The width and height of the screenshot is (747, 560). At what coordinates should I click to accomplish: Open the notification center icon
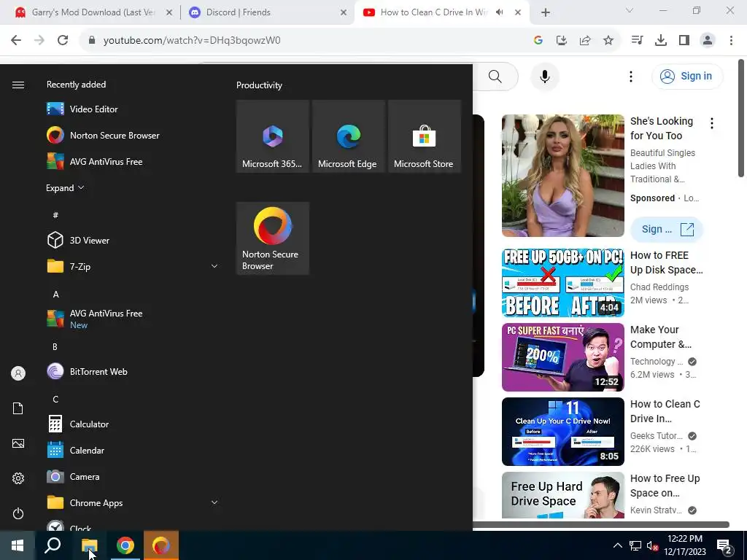pyautogui.click(x=724, y=546)
